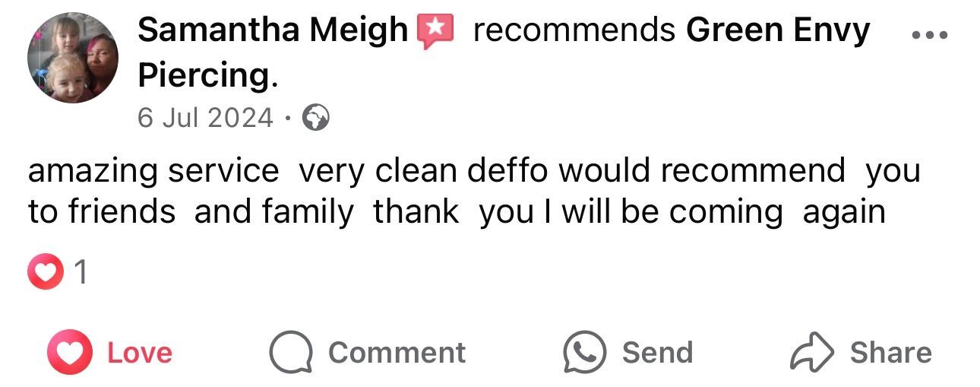Click the pink Love label text
Viewport: 980px width, 387px height.
[x=140, y=353]
